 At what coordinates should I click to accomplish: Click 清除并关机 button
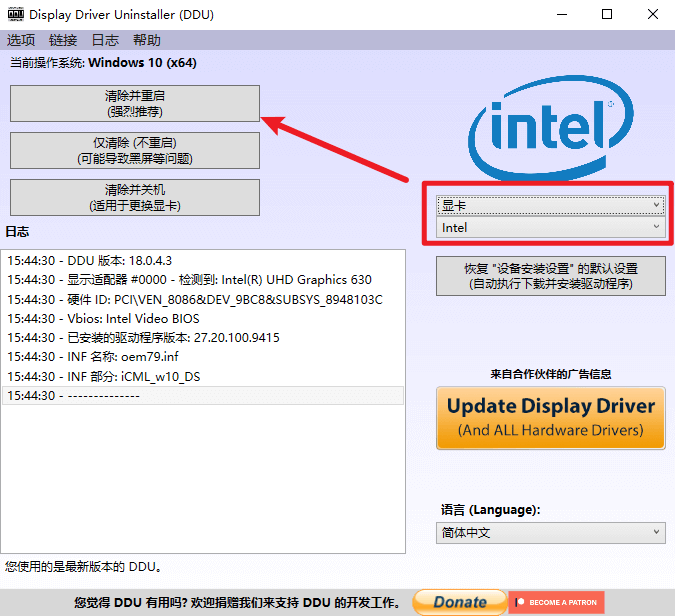pos(135,197)
